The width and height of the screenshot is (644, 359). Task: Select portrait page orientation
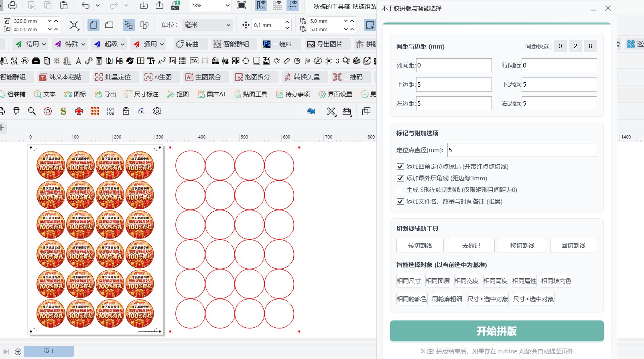93,25
